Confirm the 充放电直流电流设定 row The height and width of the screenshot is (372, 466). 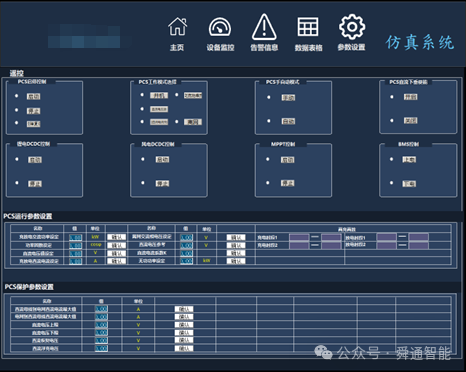coord(116,261)
